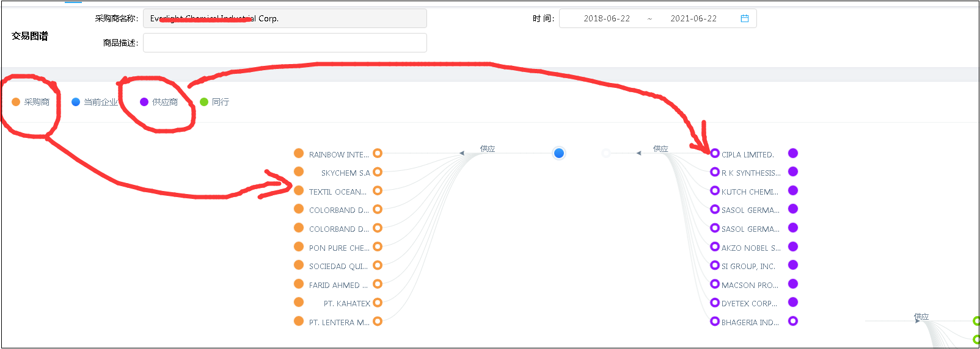This screenshot has width=980, height=349.
Task: Click filled purple node after AKZO NOBEL S...
Action: 793,246
